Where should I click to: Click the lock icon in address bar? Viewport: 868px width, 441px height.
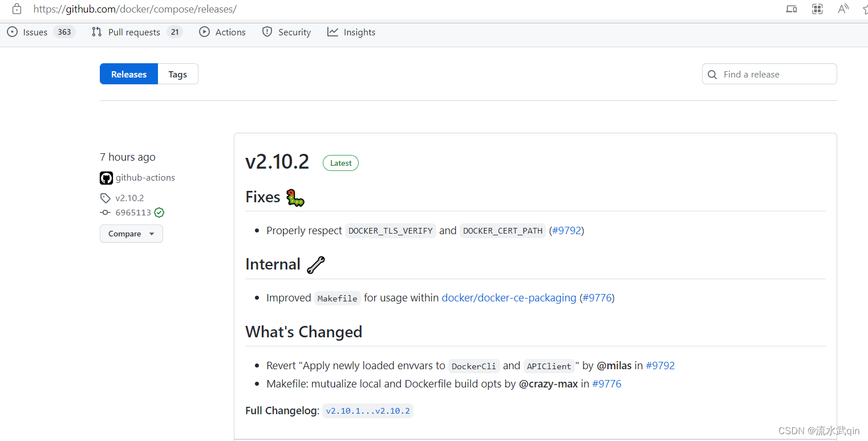tap(17, 9)
